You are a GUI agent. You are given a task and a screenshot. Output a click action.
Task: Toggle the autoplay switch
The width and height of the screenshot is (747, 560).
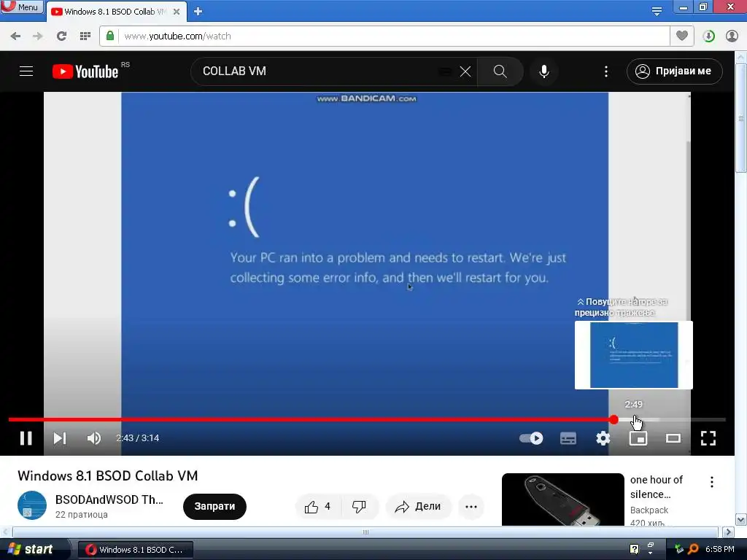coord(531,438)
